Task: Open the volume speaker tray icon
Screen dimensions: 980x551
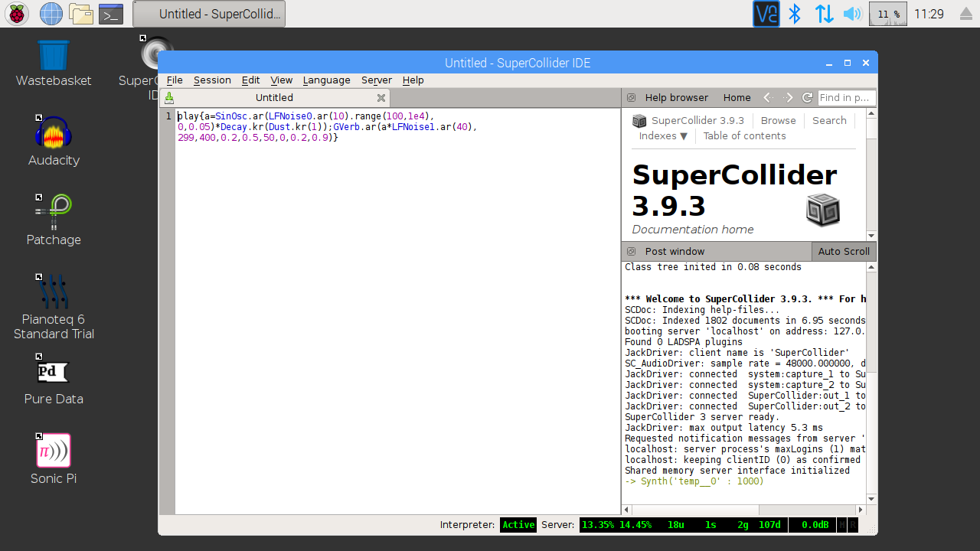Action: coord(852,14)
